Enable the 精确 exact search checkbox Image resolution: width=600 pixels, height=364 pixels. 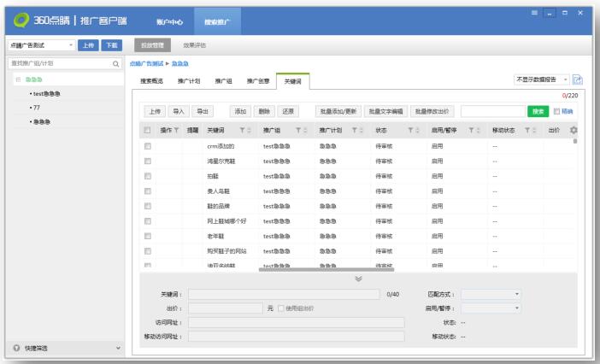coord(558,111)
